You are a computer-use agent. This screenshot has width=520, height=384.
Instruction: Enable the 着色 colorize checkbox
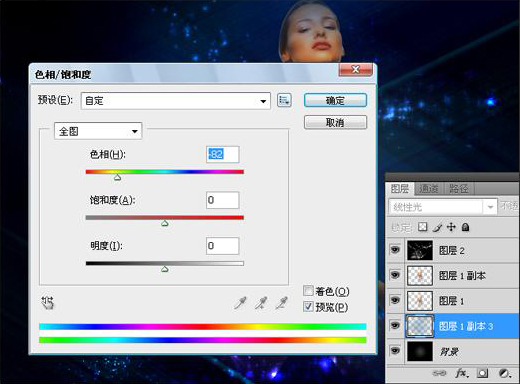[308, 291]
